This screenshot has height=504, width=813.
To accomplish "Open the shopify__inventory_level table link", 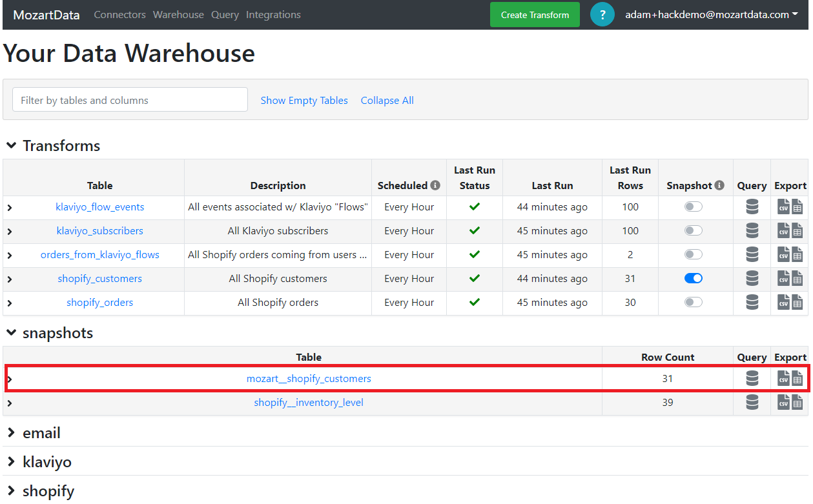I will coord(309,403).
